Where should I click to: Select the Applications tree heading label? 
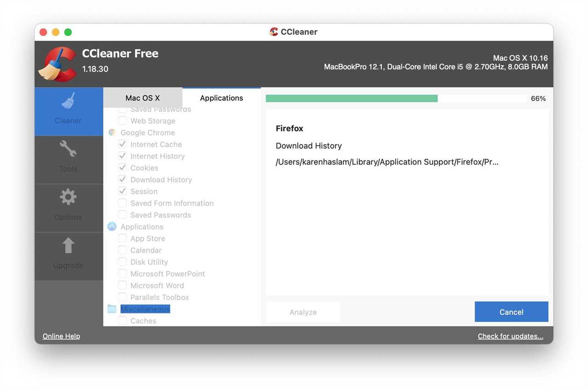point(142,227)
